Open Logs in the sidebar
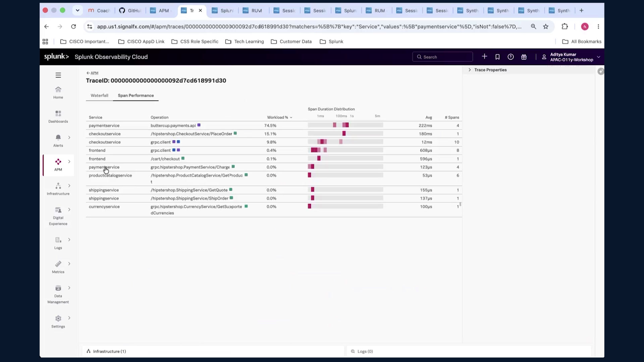The height and width of the screenshot is (362, 644). 58,243
